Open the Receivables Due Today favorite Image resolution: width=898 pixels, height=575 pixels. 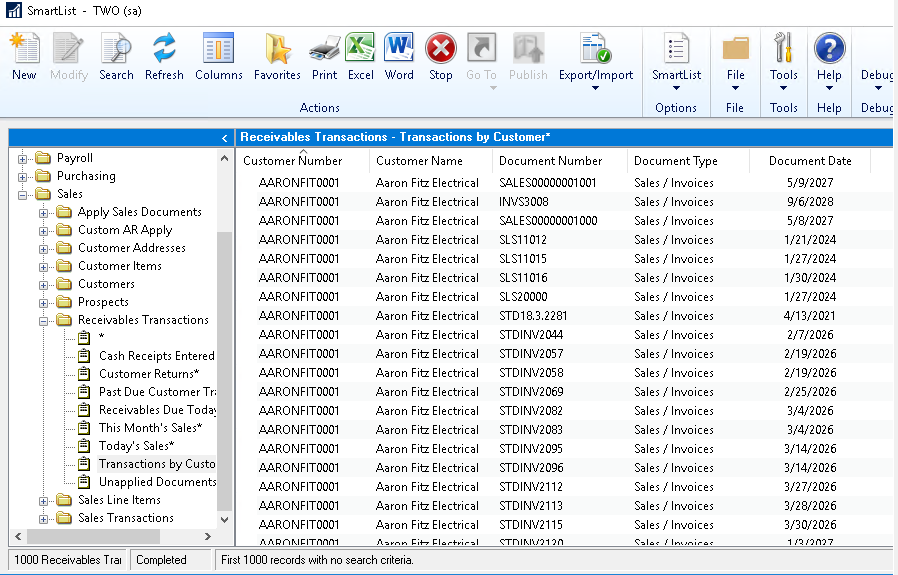click(x=157, y=409)
